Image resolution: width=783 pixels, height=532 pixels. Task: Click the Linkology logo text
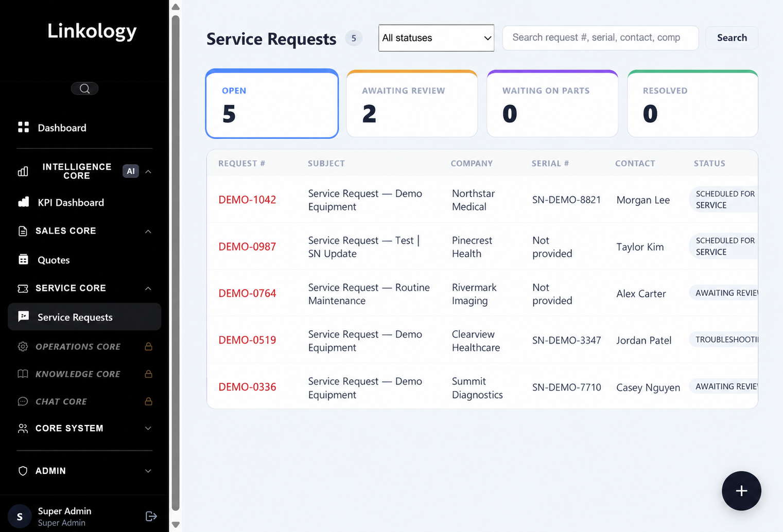(x=92, y=31)
